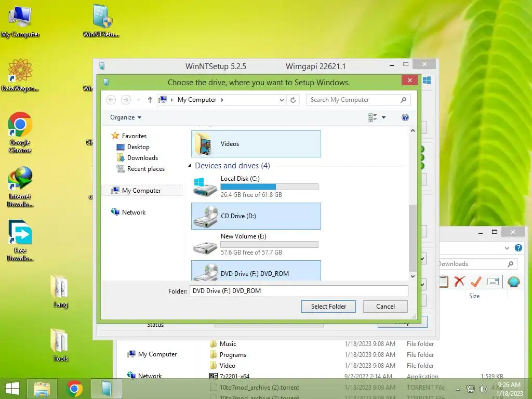The image size is (532, 399).
Task: Select the Videos folder
Action: [256, 144]
